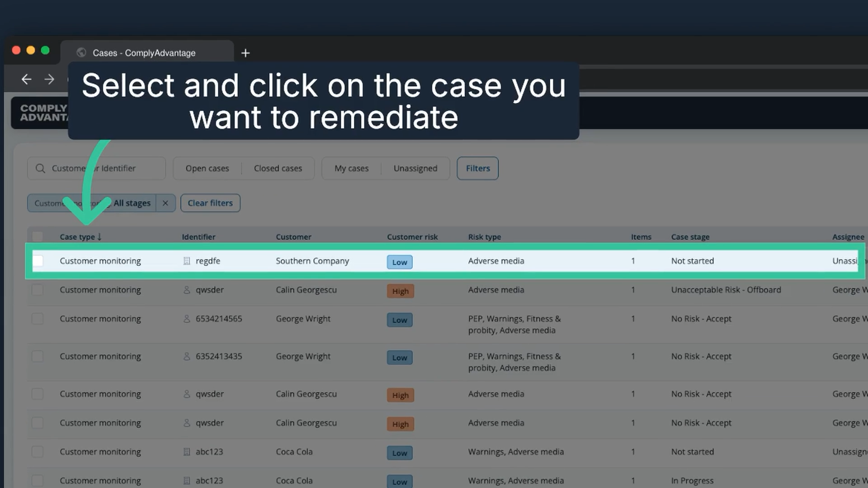This screenshot has width=868, height=488.
Task: Click the company icon beside regdfe
Action: click(186, 261)
